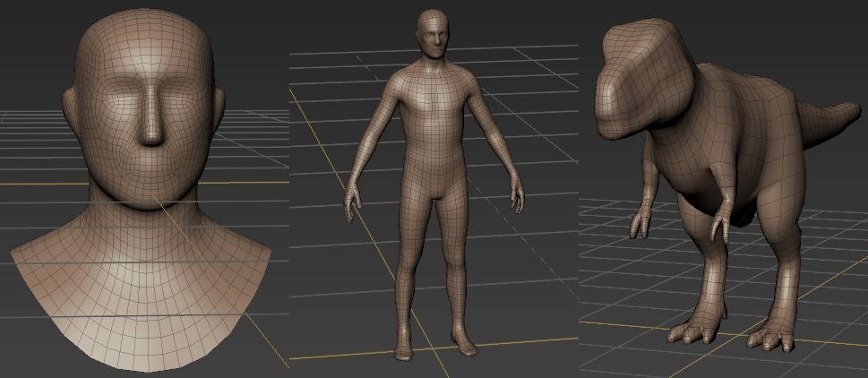Screen dimensions: 868x378
Task: Click the human figure's left hand
Action: [352, 203]
